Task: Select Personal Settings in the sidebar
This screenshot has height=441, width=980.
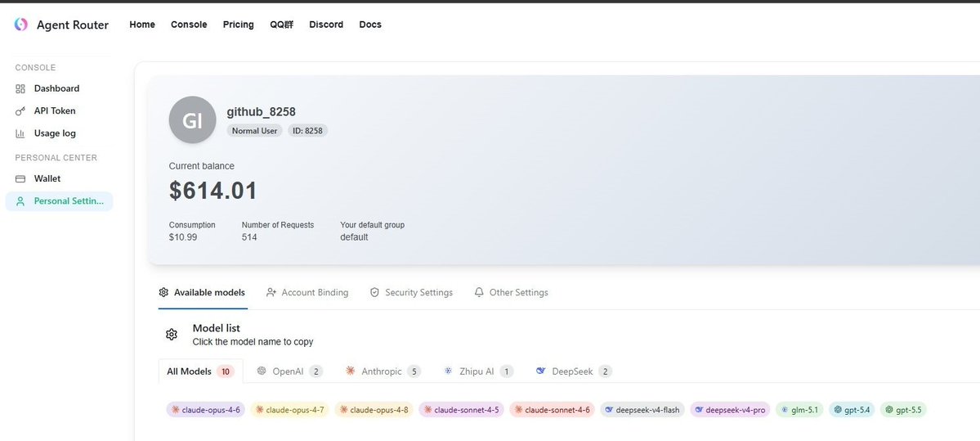Action: tap(60, 201)
